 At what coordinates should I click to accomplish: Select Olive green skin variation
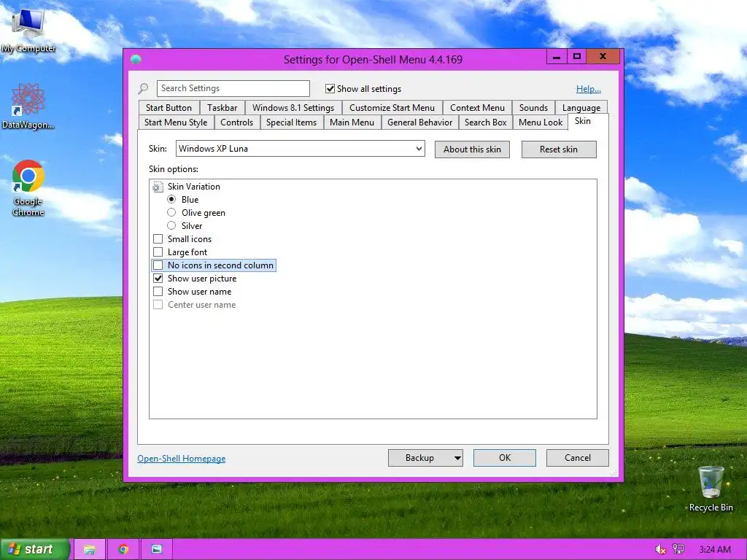click(x=171, y=212)
